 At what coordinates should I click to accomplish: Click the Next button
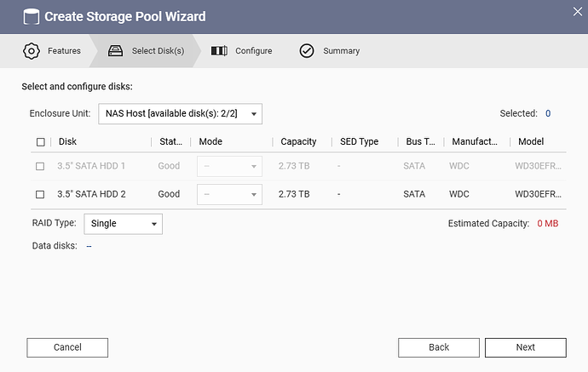click(526, 347)
